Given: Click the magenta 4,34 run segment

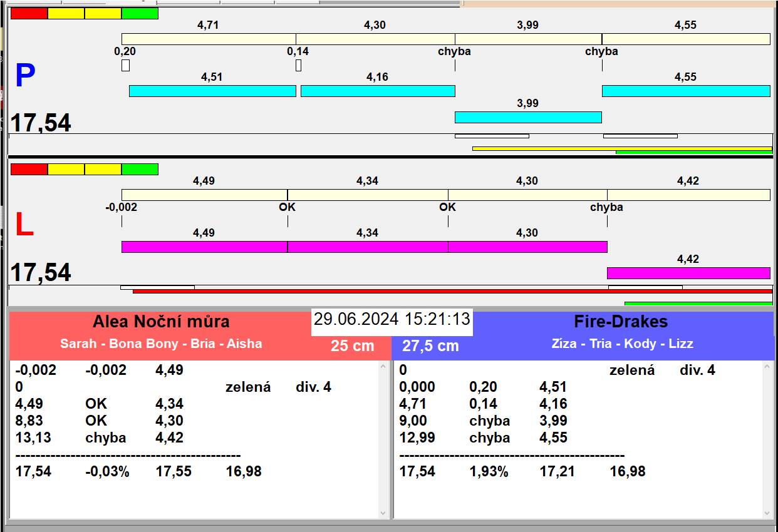Looking at the screenshot, I should [x=368, y=247].
